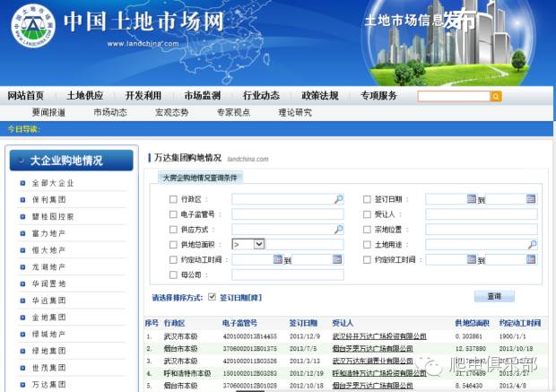556x392 pixels.
Task: Enable the 土地用途 filter checkbox
Action: (x=367, y=244)
